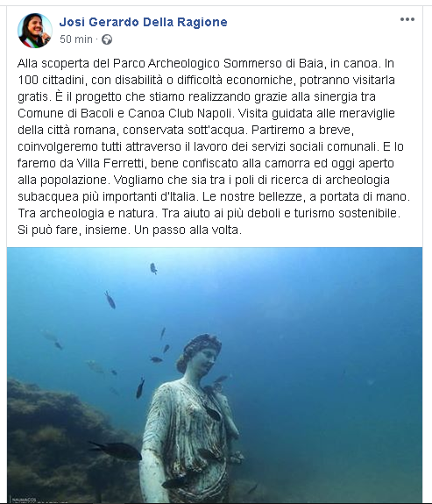The width and height of the screenshot is (432, 504).
Task: Click the watermark logo in photo's bottom-left corner
Action: (x=25, y=500)
